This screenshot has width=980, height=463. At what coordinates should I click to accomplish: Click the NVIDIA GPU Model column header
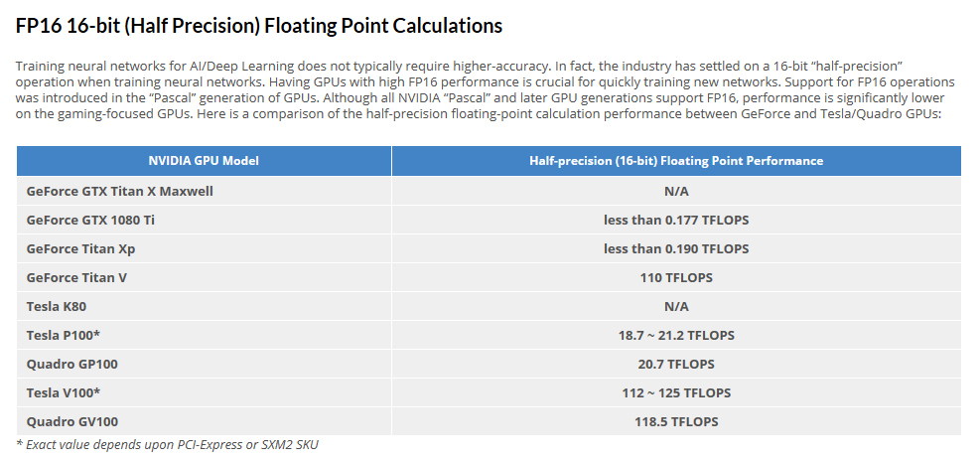tap(204, 161)
